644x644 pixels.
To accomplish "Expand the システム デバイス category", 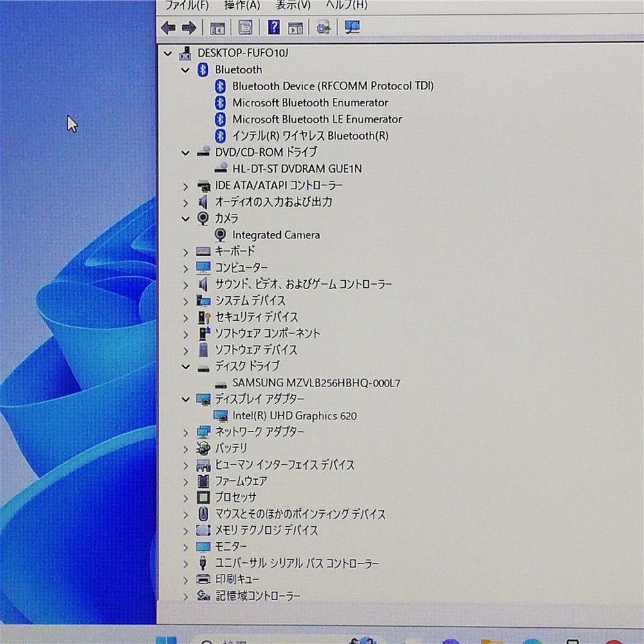I will (185, 301).
